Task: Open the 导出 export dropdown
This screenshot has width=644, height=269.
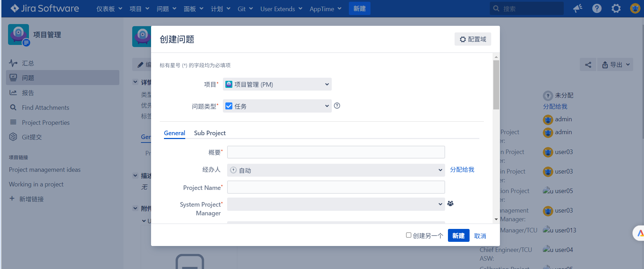Action: coord(616,64)
